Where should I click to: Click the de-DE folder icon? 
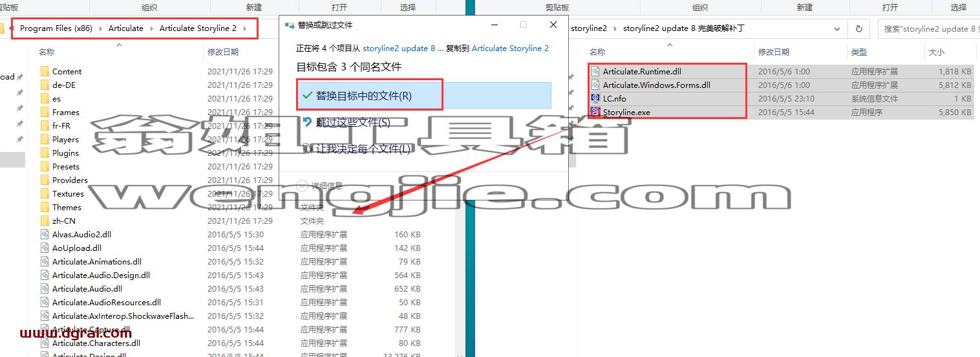[x=45, y=85]
